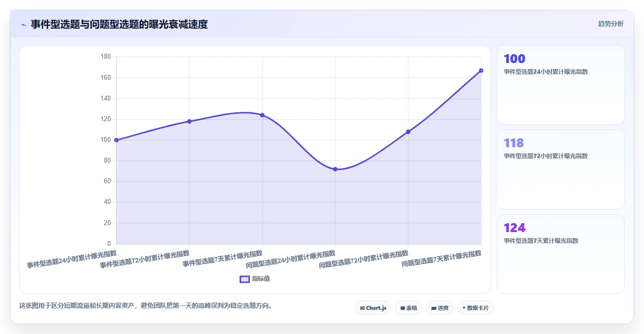Click the y-axis label 100
Image resolution: width=644 pixels, height=334 pixels.
point(105,140)
